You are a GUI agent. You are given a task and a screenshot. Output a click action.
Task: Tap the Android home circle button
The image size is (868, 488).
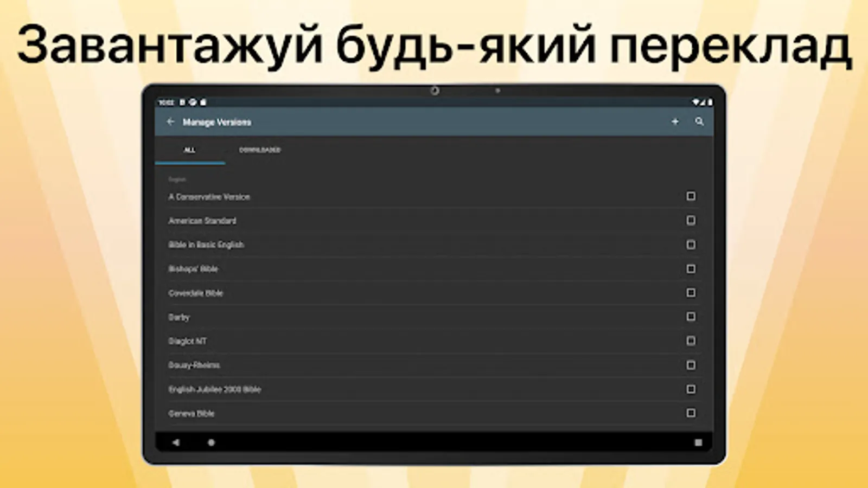tap(211, 442)
